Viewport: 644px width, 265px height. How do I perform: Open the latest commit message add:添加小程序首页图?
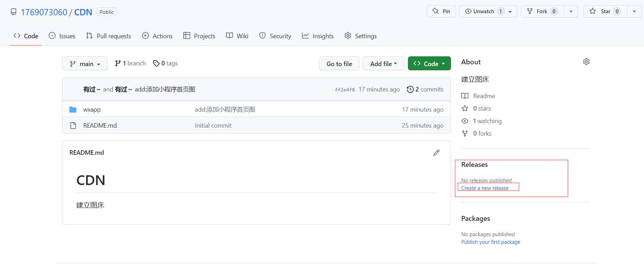point(165,89)
